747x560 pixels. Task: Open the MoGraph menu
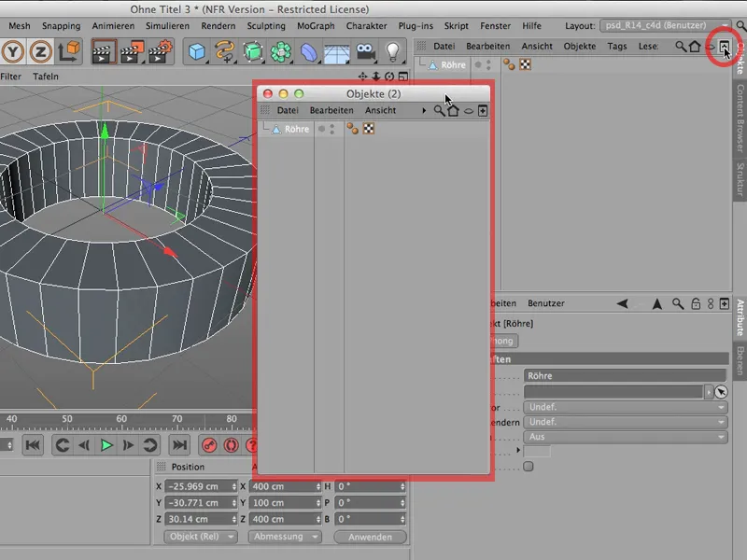(x=316, y=26)
